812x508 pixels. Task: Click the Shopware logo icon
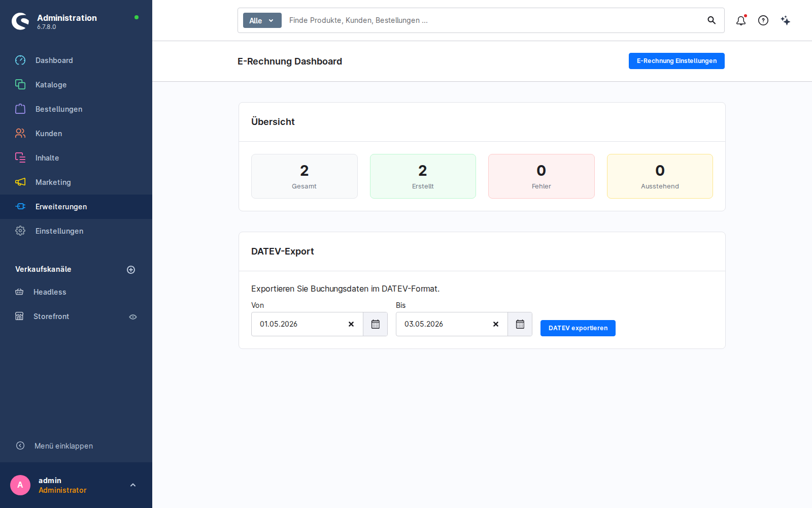tap(20, 21)
